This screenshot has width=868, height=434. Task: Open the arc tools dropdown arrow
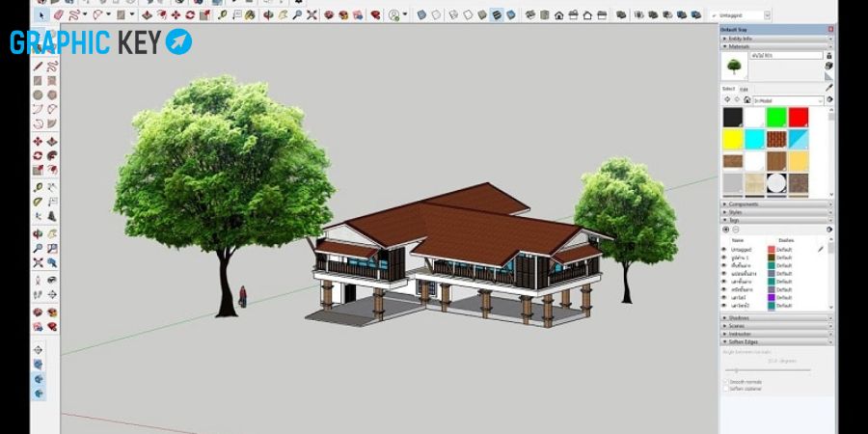(x=108, y=14)
